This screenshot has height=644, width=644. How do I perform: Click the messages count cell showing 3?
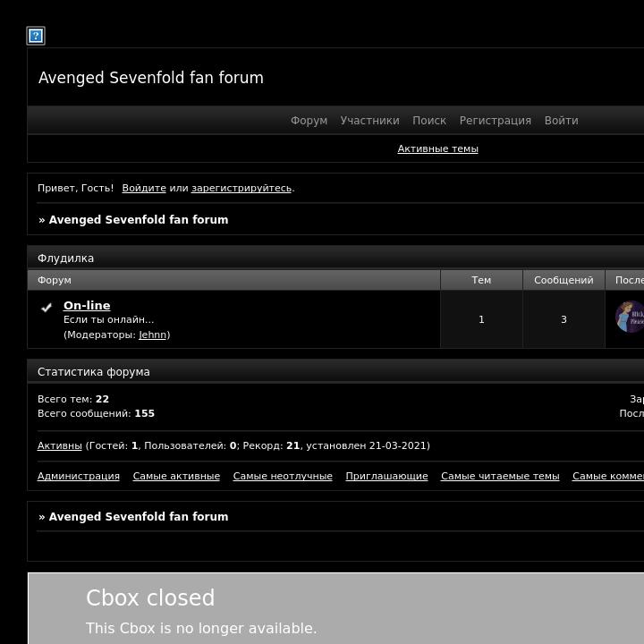coord(563,319)
